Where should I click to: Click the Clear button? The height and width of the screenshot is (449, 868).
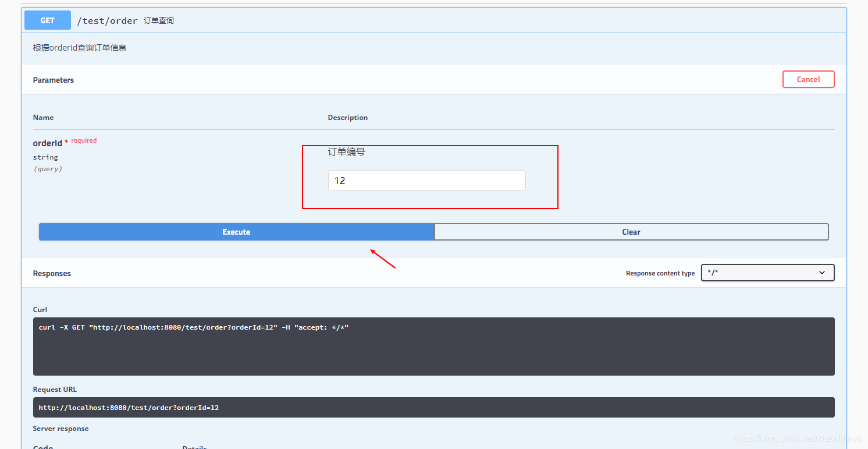pos(631,232)
